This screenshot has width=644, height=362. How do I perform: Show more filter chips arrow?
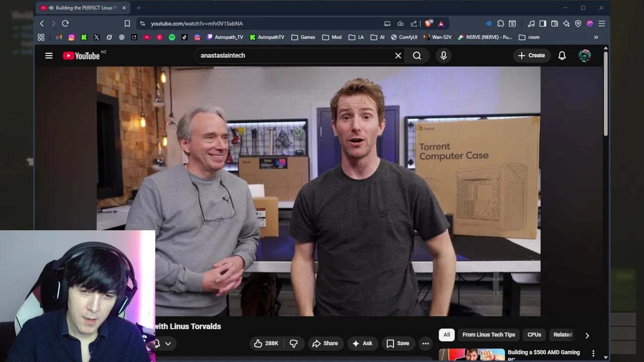coord(587,335)
